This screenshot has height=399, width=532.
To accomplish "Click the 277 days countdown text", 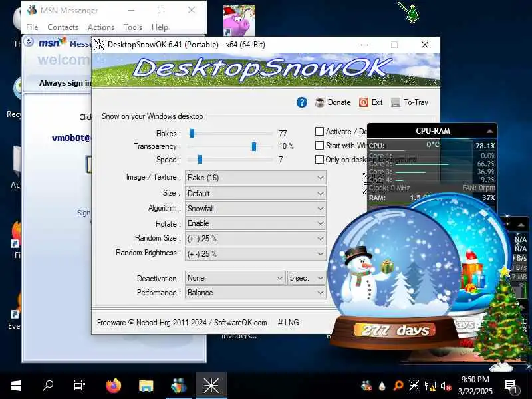I will tap(395, 330).
